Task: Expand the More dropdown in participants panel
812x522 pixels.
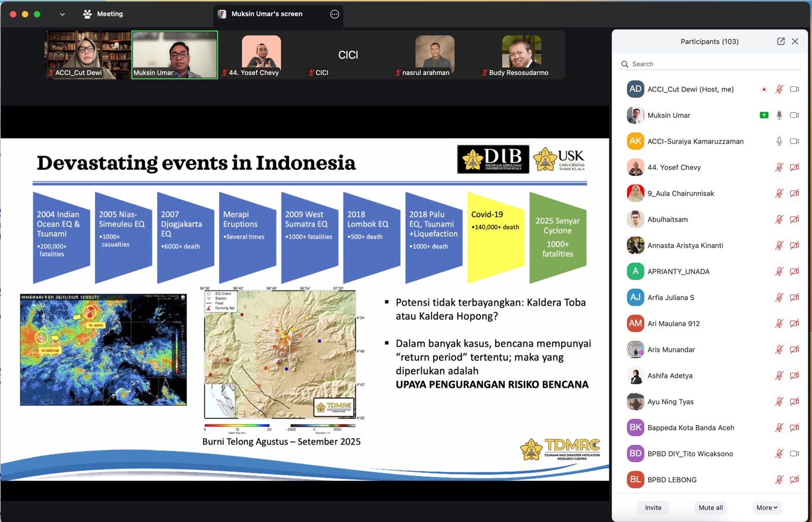Action: pos(767,507)
